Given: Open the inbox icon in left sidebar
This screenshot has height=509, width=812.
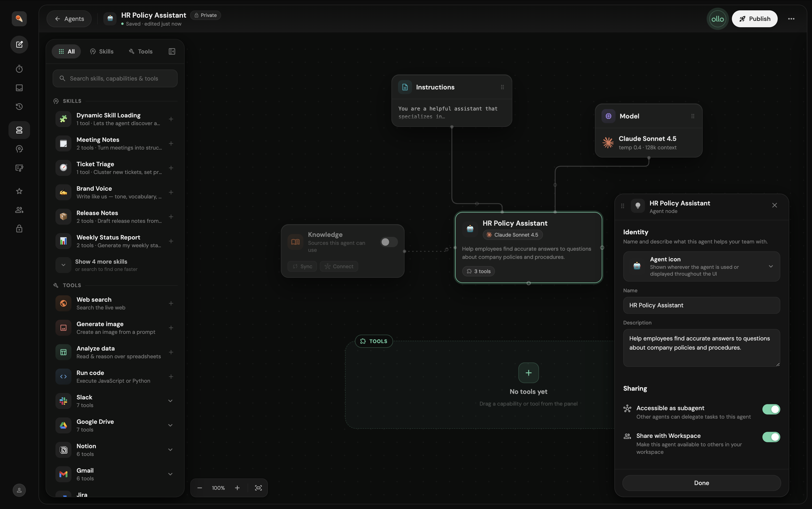Looking at the screenshot, I should coord(19,88).
